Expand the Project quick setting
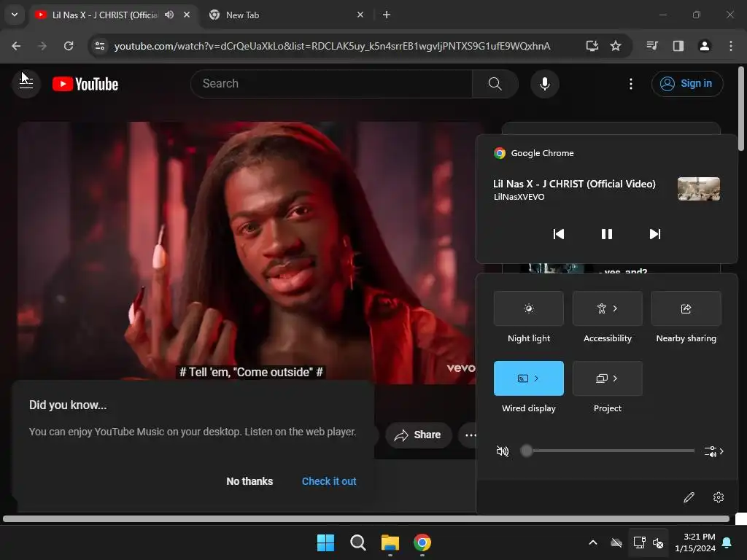 point(608,378)
